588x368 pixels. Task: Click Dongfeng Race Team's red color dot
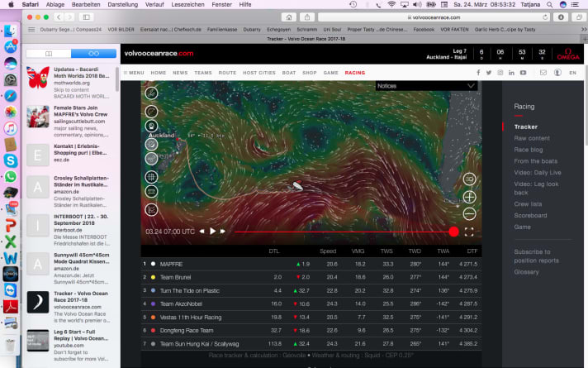click(x=153, y=331)
